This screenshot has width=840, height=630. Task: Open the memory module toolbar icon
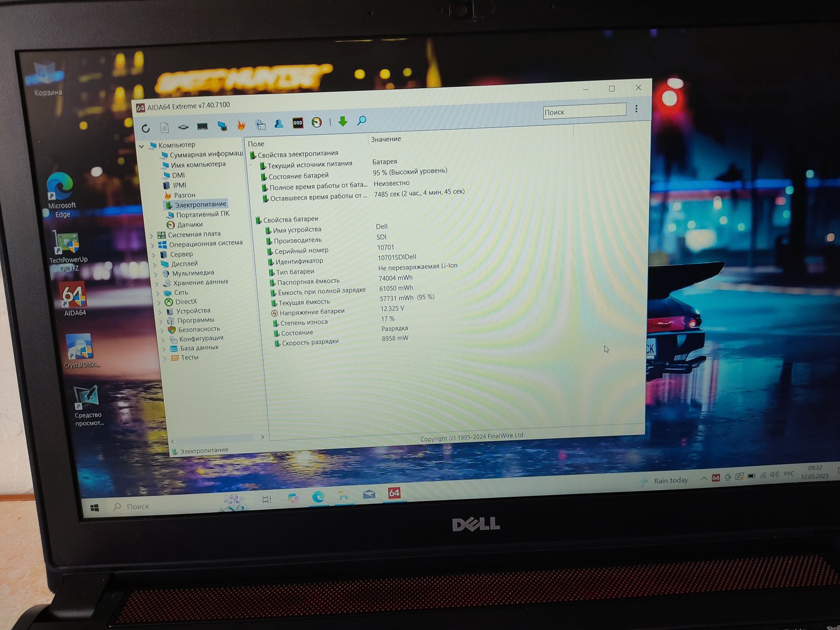(202, 126)
